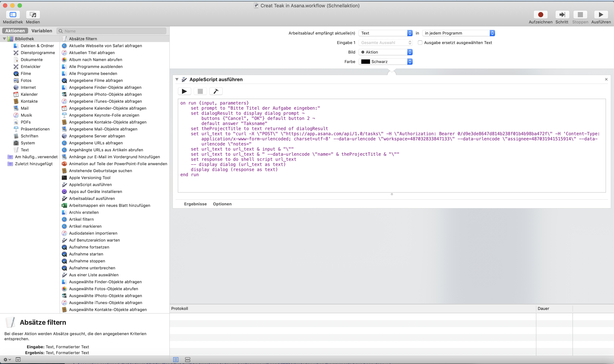The image size is (614, 364).
Task: Show Optionen for the AppleScript action
Action: click(222, 204)
